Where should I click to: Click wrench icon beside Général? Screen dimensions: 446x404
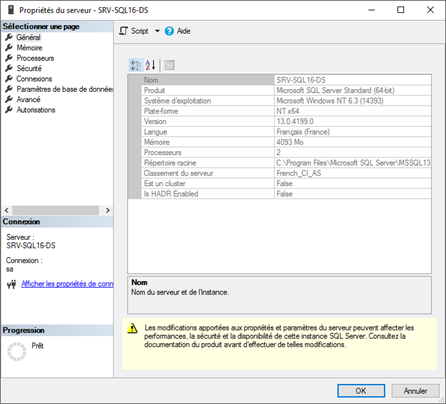point(9,37)
